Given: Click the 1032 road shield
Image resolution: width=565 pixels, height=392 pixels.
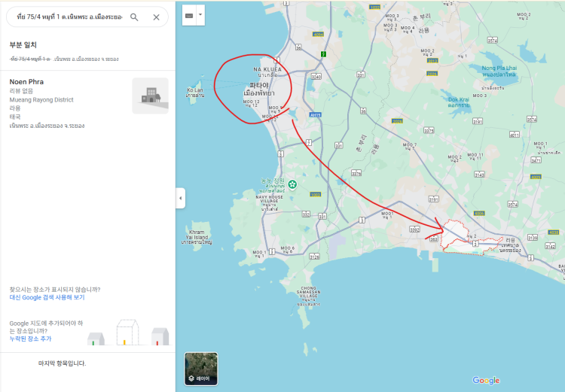Looking at the screenshot, I should tap(374, 7).
